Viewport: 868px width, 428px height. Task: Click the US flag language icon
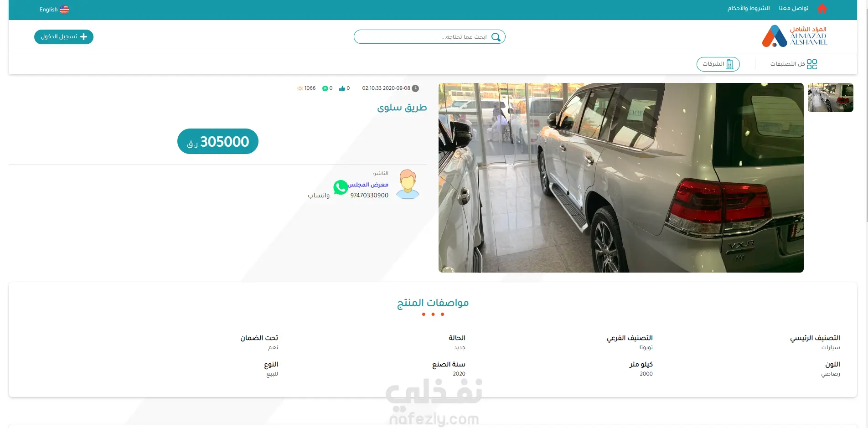[64, 10]
